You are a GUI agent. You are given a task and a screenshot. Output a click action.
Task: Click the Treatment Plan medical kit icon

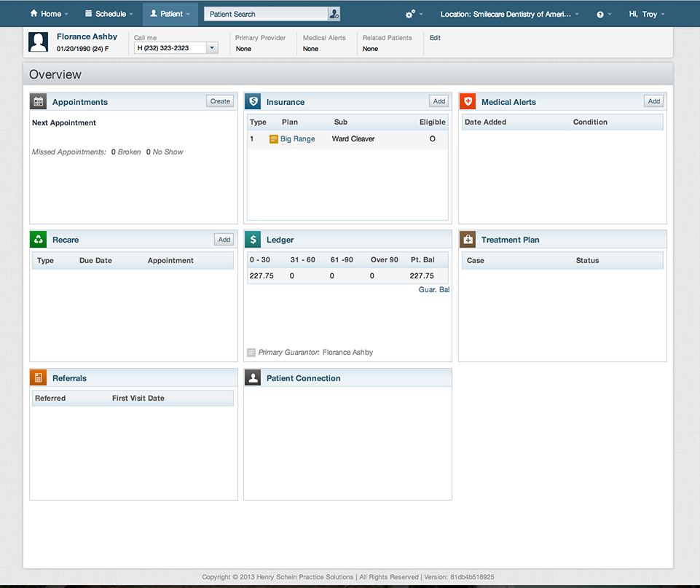pos(468,239)
